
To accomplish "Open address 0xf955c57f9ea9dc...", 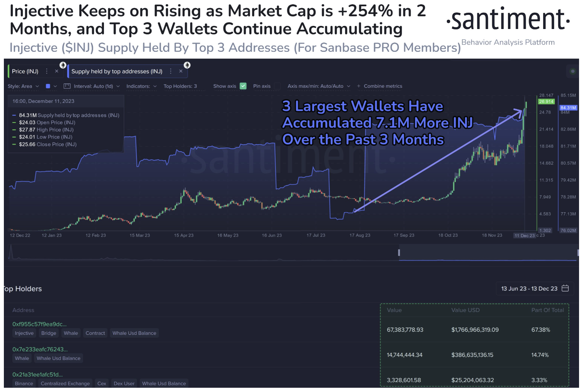I will pyautogui.click(x=39, y=324).
